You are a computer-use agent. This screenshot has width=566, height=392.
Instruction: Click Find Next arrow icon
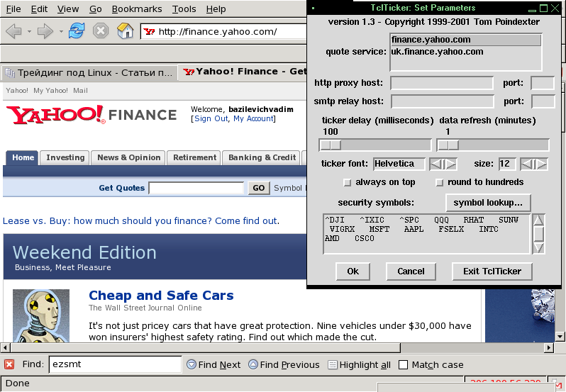pos(192,364)
